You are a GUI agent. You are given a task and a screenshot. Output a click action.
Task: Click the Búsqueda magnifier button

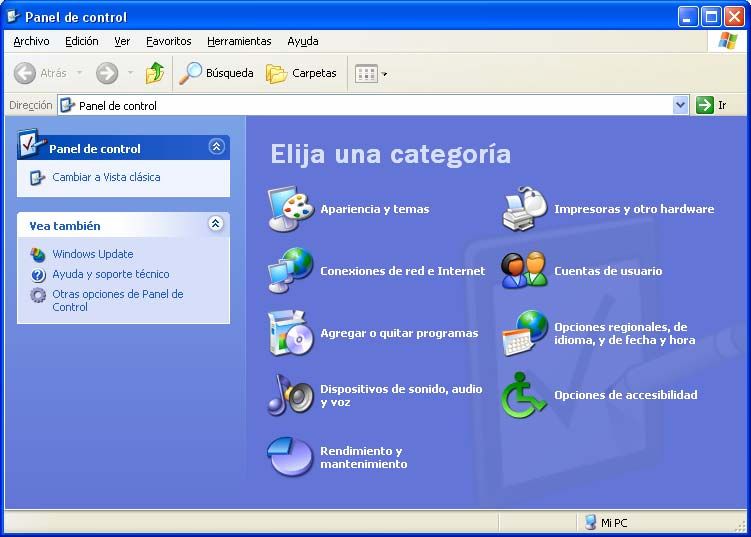(216, 73)
